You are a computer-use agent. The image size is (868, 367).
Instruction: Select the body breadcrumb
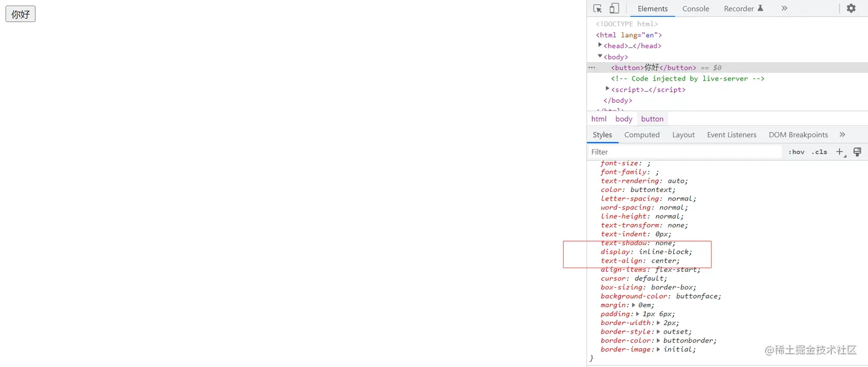[623, 119]
